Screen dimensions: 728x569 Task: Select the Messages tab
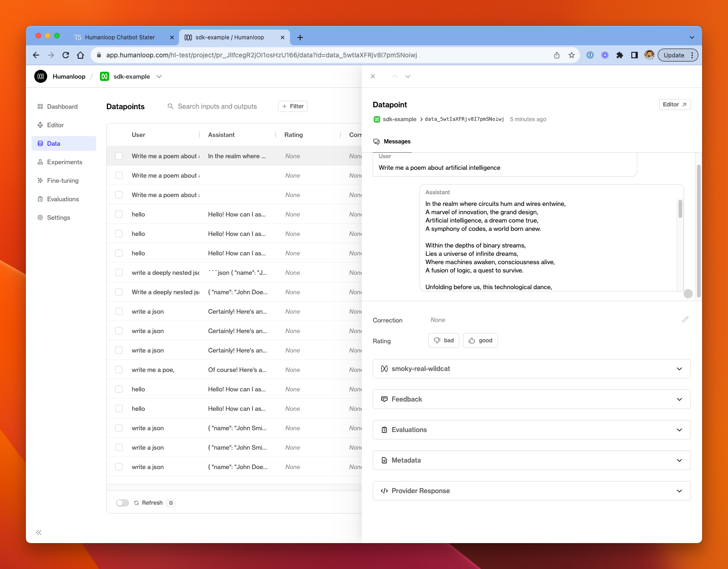392,142
